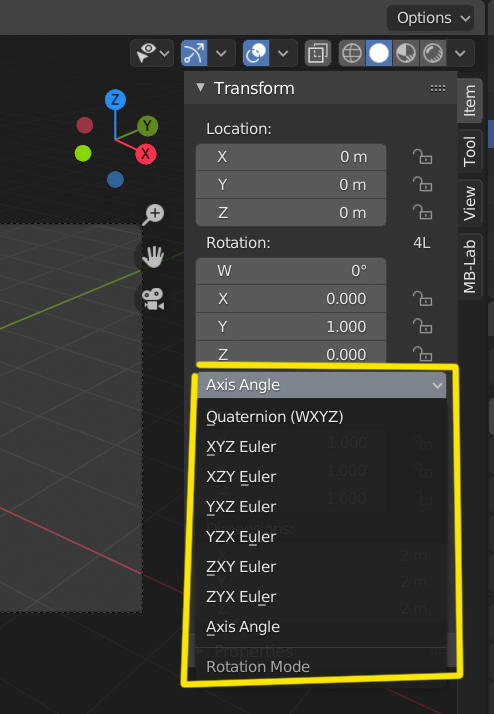Switch to the View sidebar tab

pos(469,203)
